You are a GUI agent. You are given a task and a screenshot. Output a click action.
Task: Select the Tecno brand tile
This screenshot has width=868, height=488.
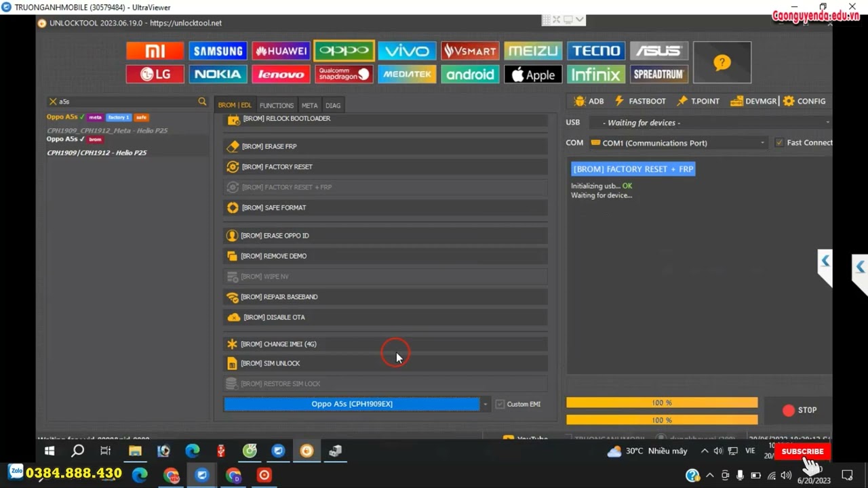(x=596, y=51)
